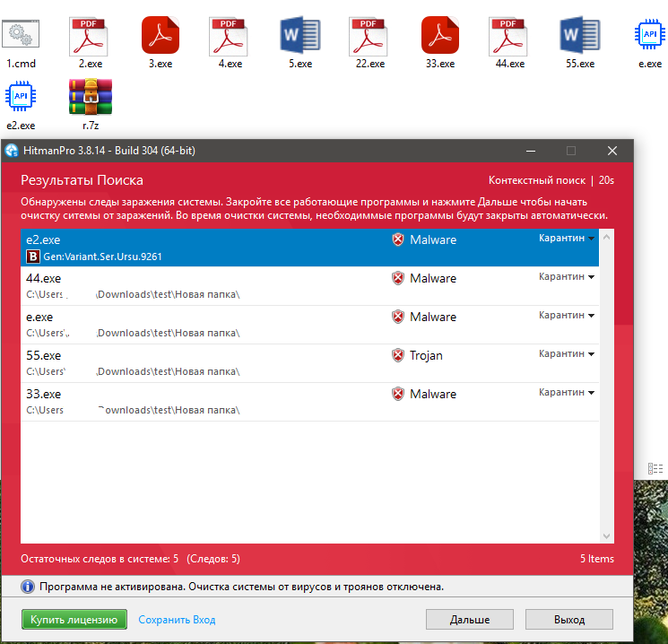
Task: Open the Карантин dropdown for 55.exe
Action: pyautogui.click(x=566, y=353)
